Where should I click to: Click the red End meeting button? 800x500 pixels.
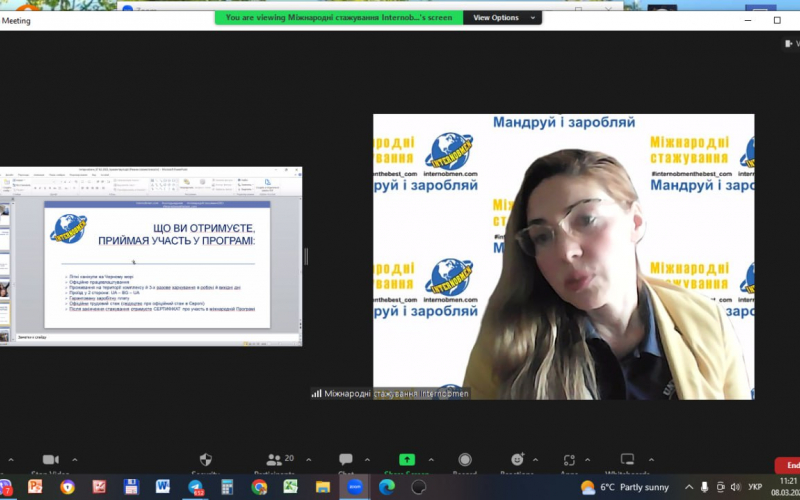pos(788,465)
